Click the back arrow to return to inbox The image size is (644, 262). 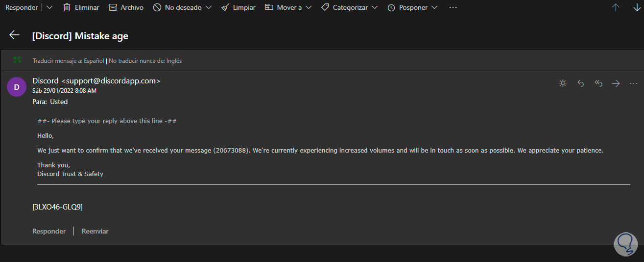click(14, 35)
